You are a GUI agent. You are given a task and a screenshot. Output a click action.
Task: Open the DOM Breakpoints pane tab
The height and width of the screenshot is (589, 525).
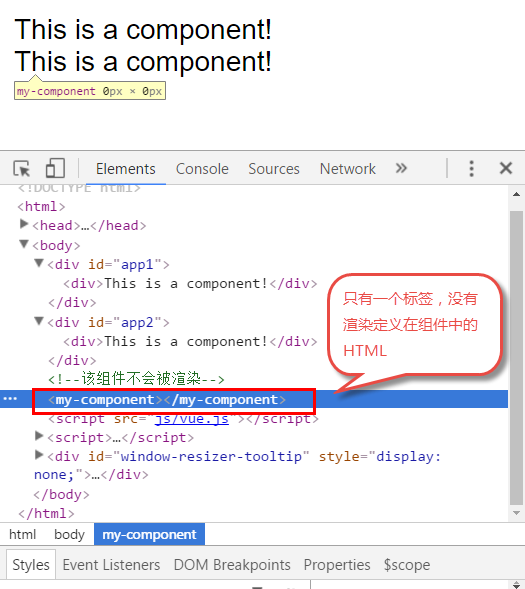pos(232,565)
